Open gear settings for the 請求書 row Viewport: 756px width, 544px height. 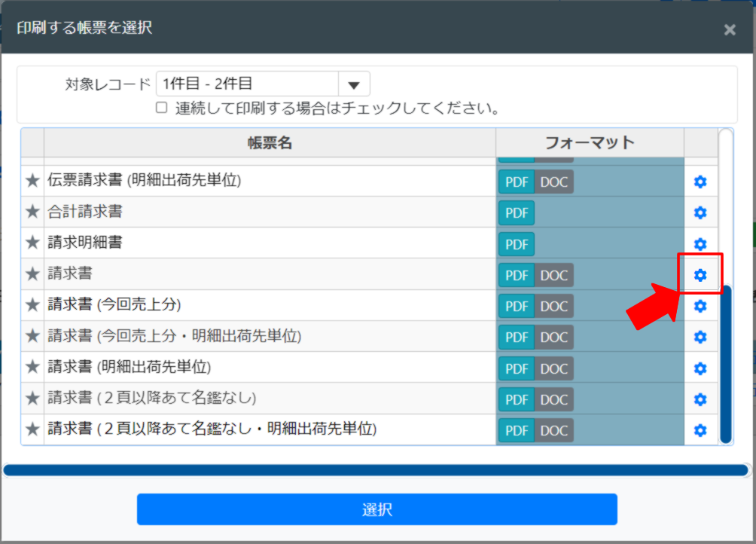pos(700,274)
